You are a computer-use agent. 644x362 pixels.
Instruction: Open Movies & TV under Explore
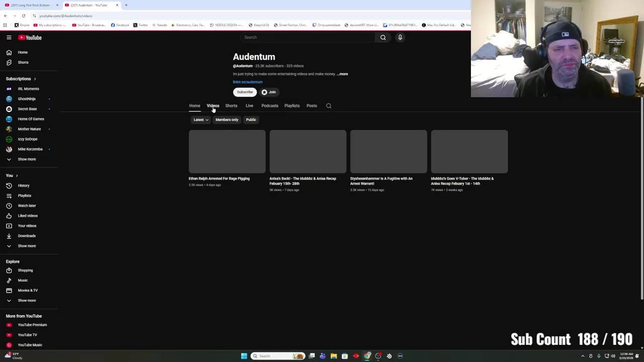coord(29,291)
